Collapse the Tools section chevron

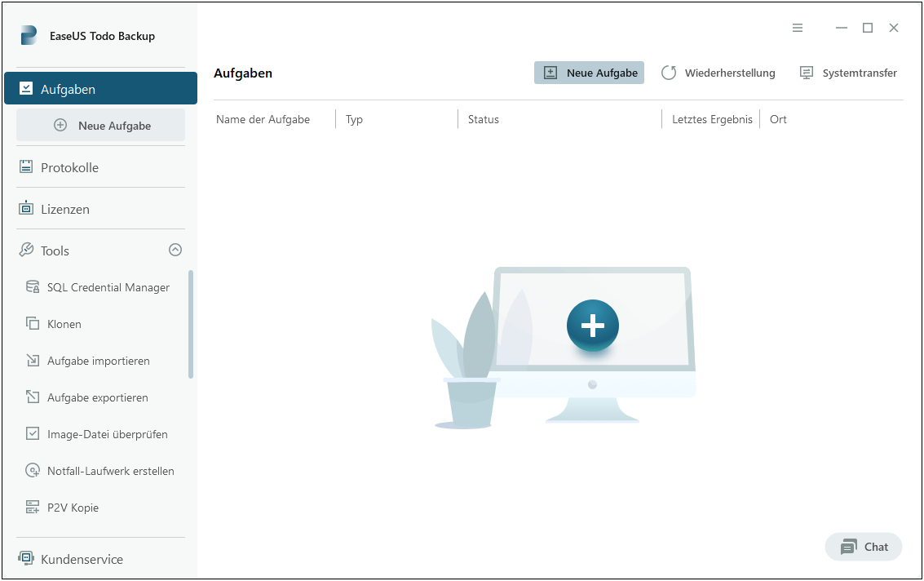(x=175, y=250)
